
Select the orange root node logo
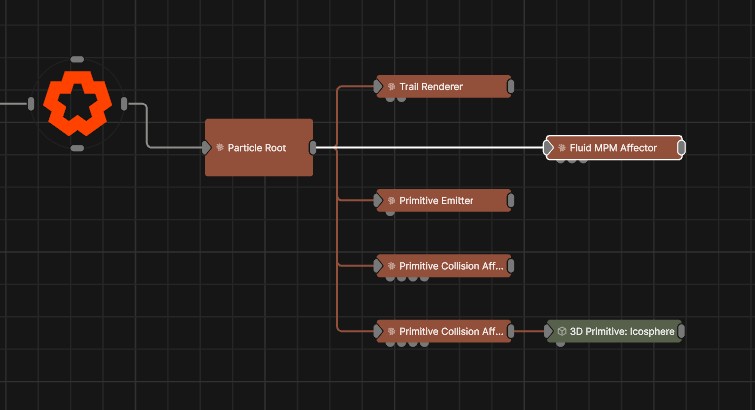[x=78, y=103]
